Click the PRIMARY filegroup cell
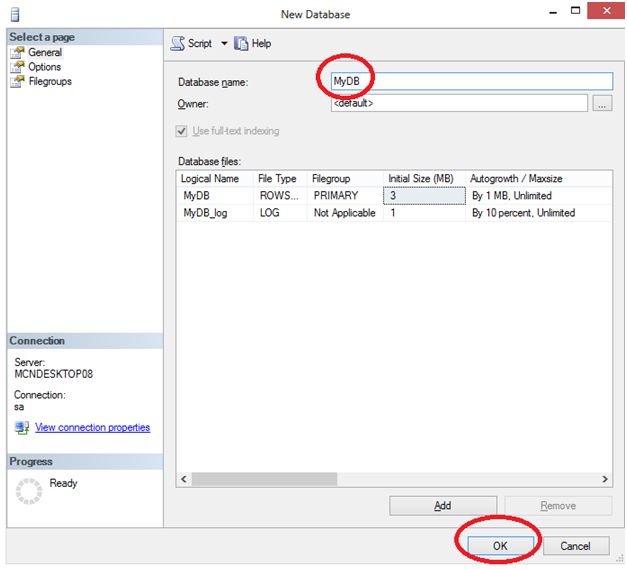This screenshot has height=569, width=627. (345, 196)
